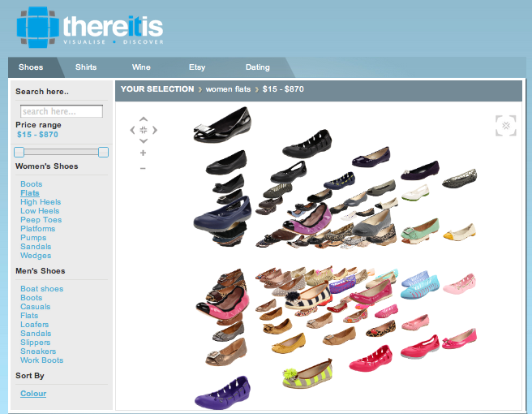This screenshot has width=532, height=414.
Task: Zoom in with the plus icon
Action: click(144, 153)
